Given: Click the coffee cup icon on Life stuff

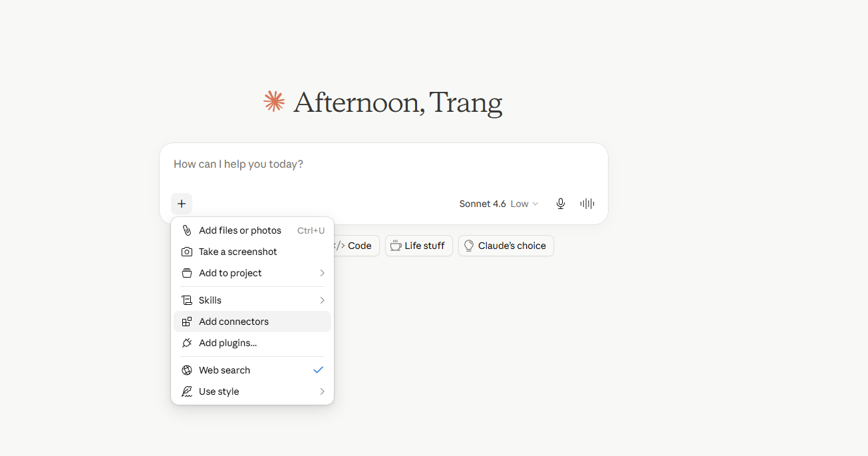Looking at the screenshot, I should pyautogui.click(x=396, y=246).
